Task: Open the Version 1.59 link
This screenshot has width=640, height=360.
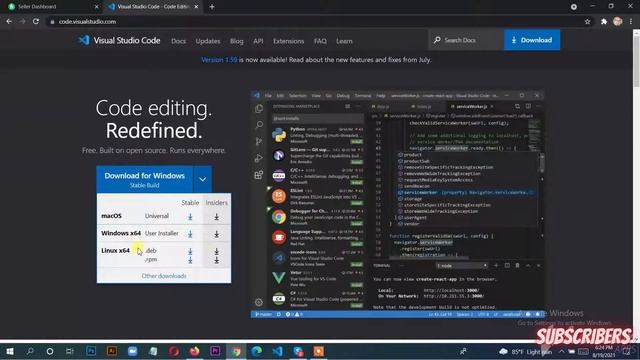Action: 219,60
